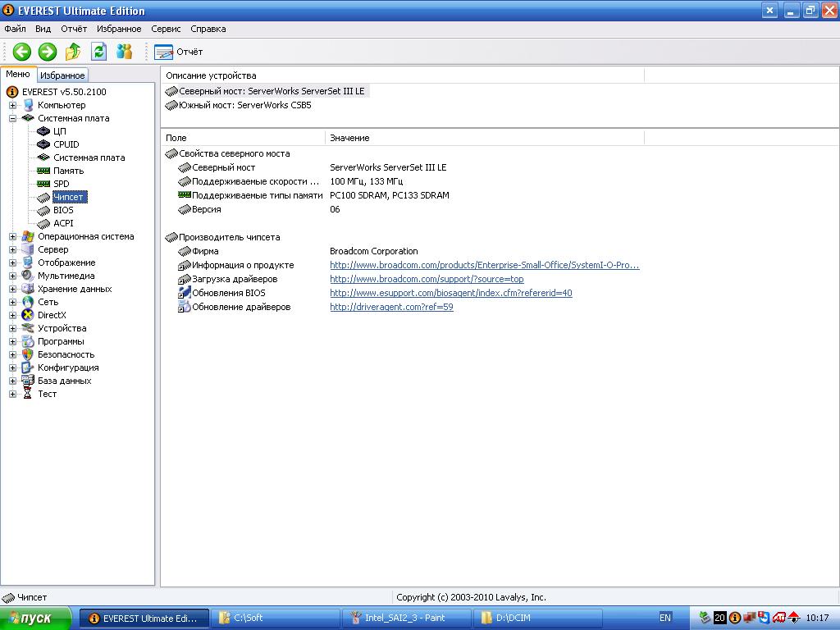Collapse the Системная плата tree node
This screenshot has width=840, height=630.
(12, 118)
